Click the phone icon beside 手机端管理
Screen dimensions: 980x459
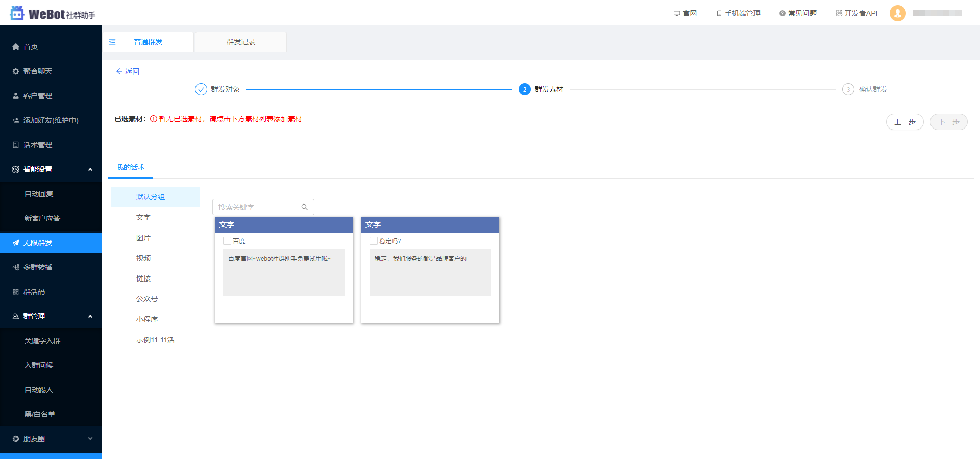point(719,13)
